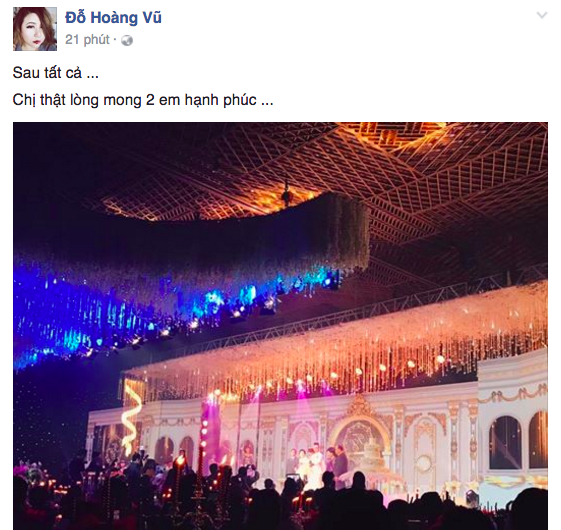561x530 pixels.
Task: Click the "Sau tất cả ..." text line
Action: click(56, 73)
